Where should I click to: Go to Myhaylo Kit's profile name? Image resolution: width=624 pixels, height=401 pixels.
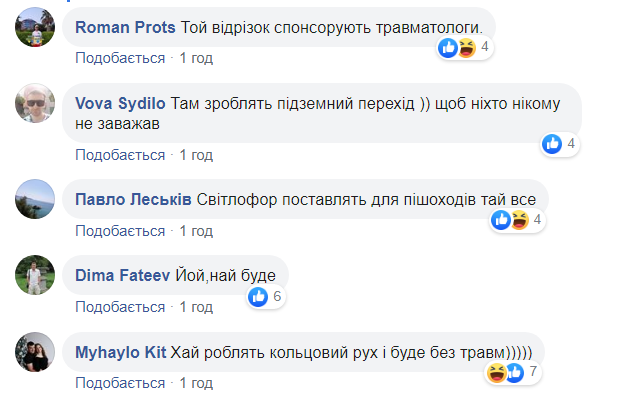[120, 352]
